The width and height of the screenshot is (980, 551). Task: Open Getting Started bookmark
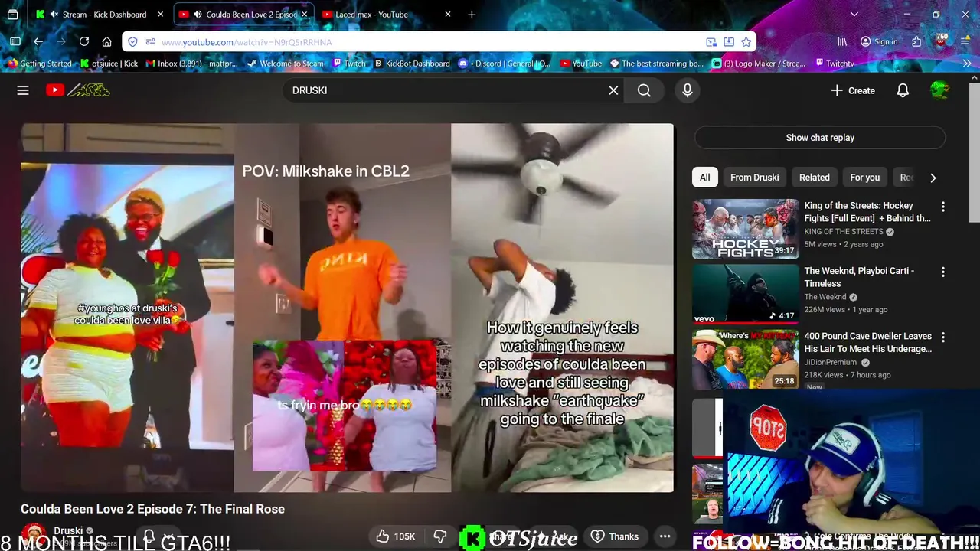pos(39,64)
